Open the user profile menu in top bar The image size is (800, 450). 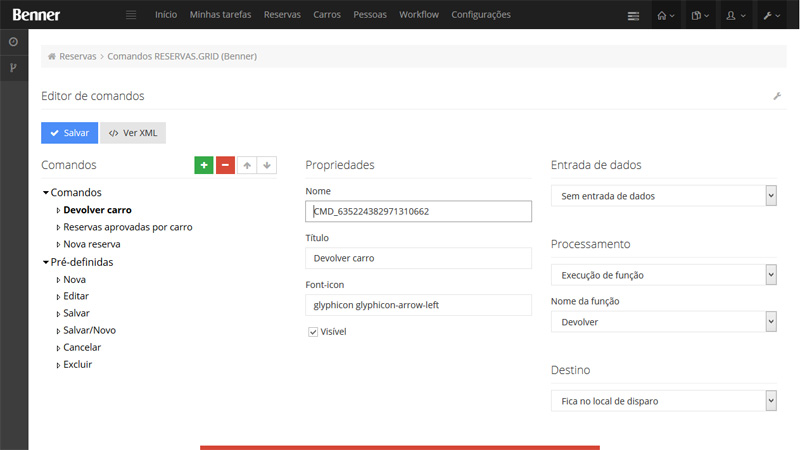click(x=737, y=15)
